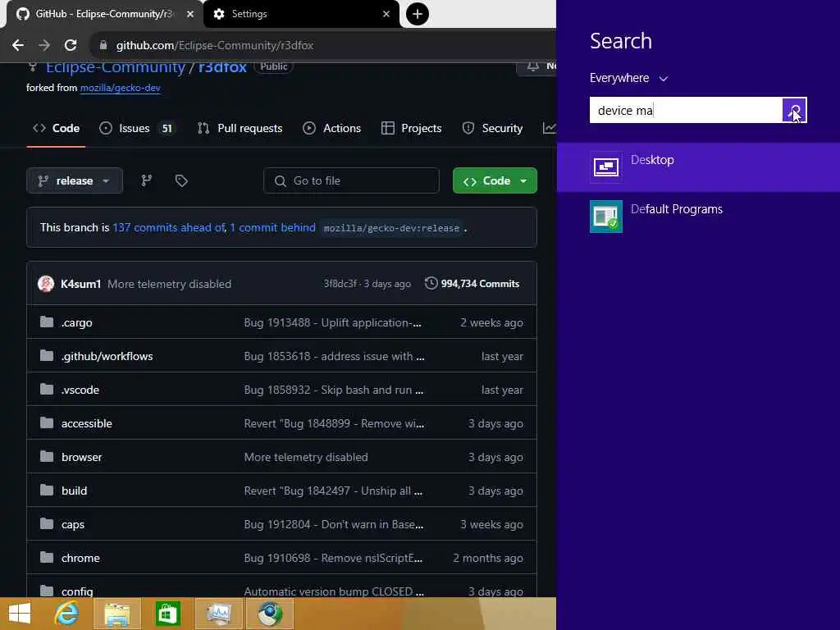This screenshot has width=840, height=630.
Task: View the 994,734 Commits history
Action: (472, 283)
